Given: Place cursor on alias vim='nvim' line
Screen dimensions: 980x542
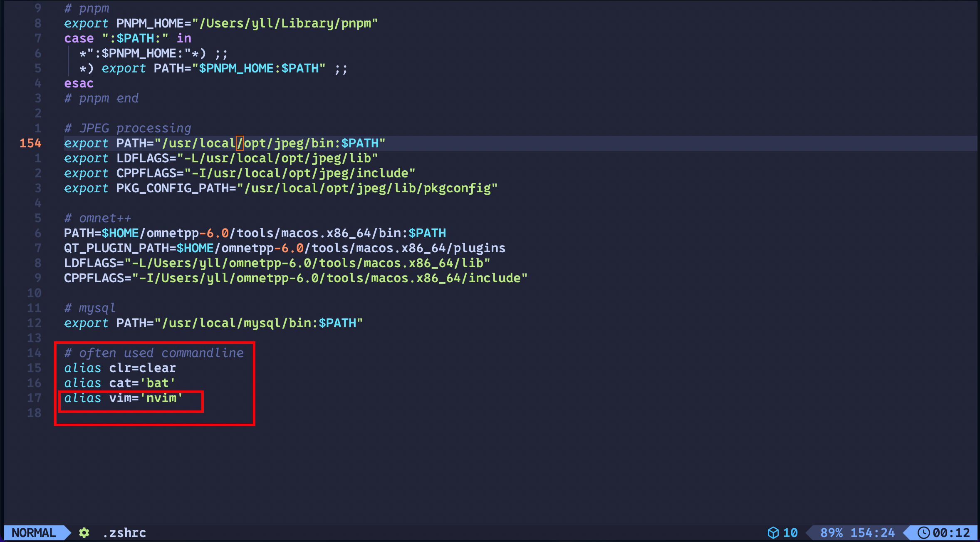Looking at the screenshot, I should coord(123,398).
